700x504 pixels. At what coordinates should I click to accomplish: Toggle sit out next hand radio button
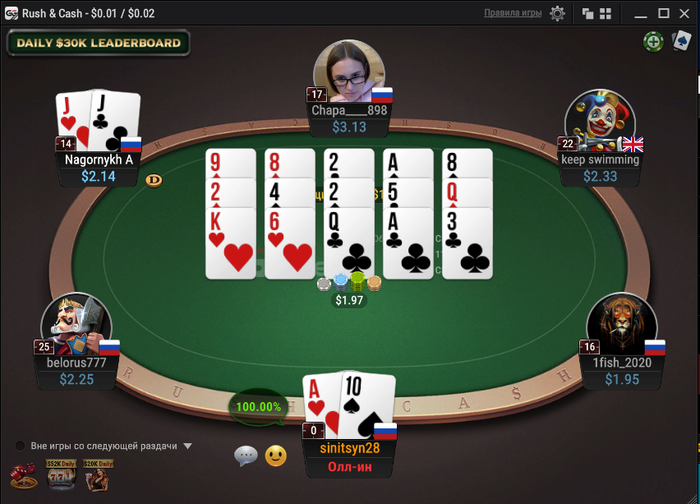[x=20, y=446]
